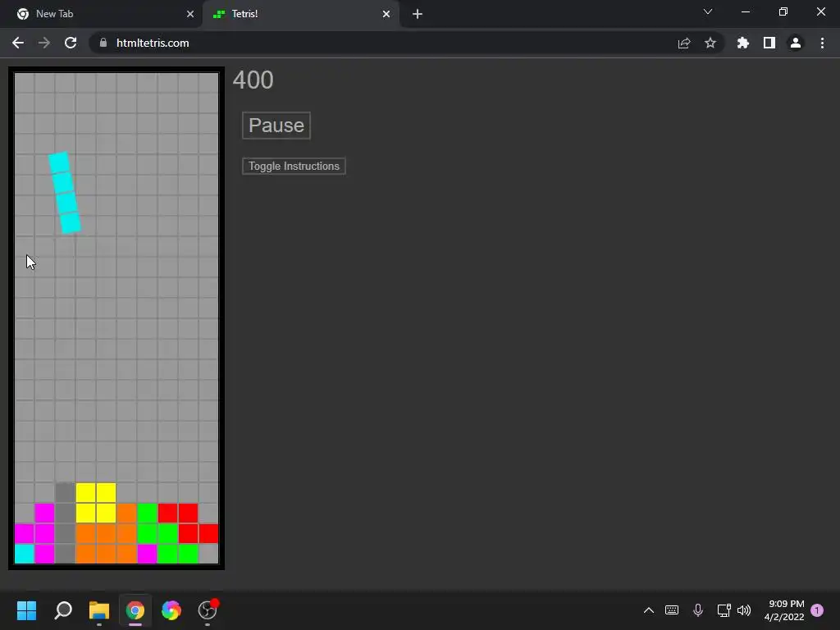Image resolution: width=840 pixels, height=630 pixels.
Task: Click Toggle Instructions button
Action: (x=294, y=166)
